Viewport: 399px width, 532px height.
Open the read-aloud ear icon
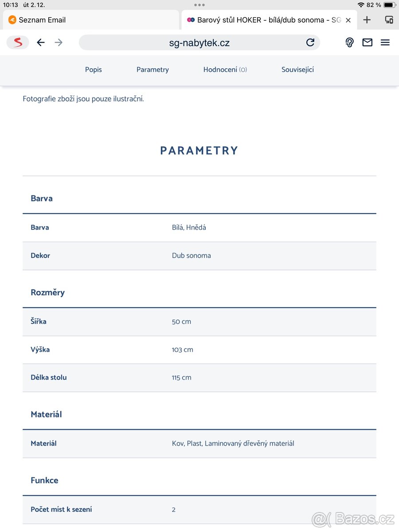[349, 43]
